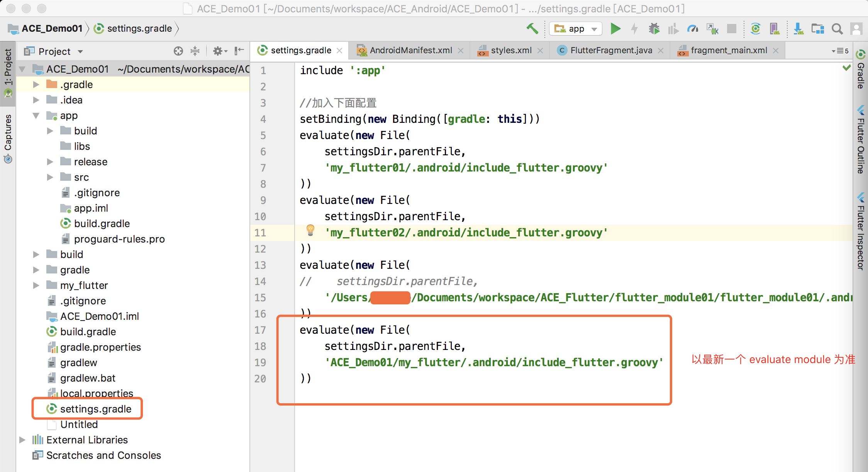This screenshot has height=472, width=868.
Task: Switch to the AndroidManifest.xml tab
Action: pyautogui.click(x=410, y=51)
